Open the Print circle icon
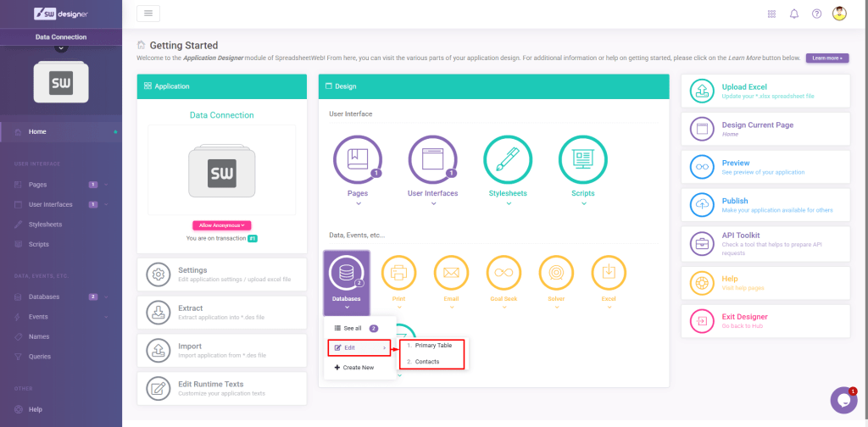The image size is (868, 427). [398, 272]
